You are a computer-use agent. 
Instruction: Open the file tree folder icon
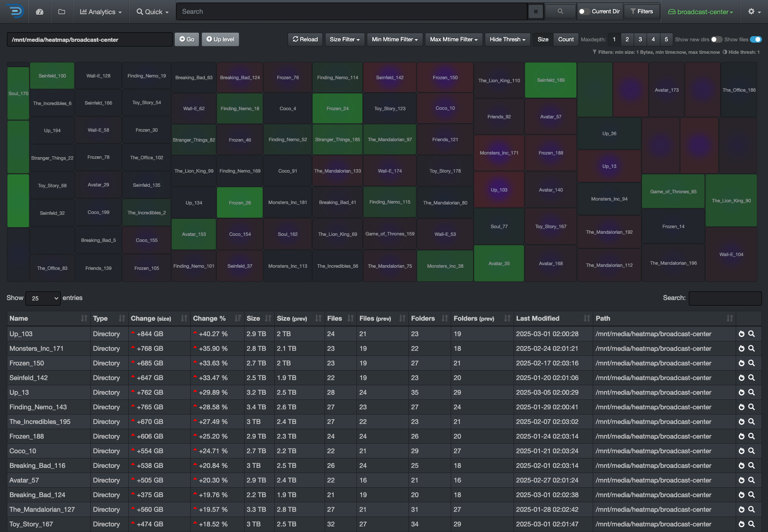click(x=62, y=12)
